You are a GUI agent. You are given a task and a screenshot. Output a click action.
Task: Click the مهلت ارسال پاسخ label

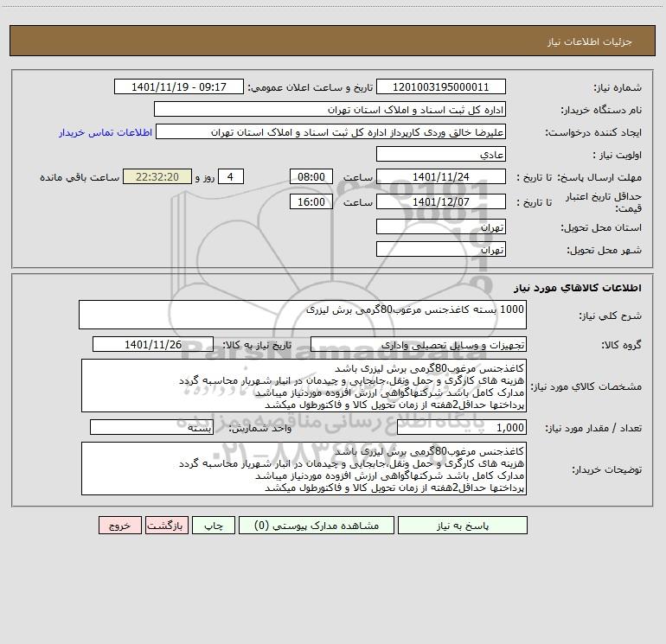click(599, 177)
